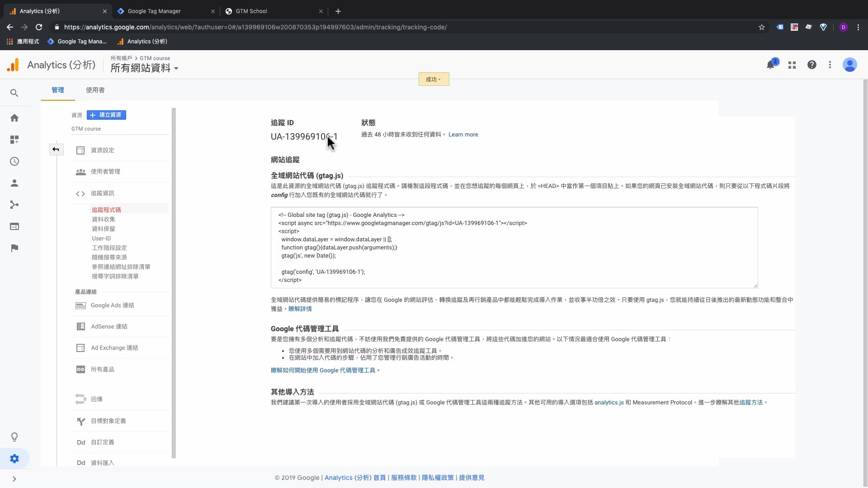868x488 pixels.
Task: Open the Chrome profile avatar menu
Action: tap(844, 27)
